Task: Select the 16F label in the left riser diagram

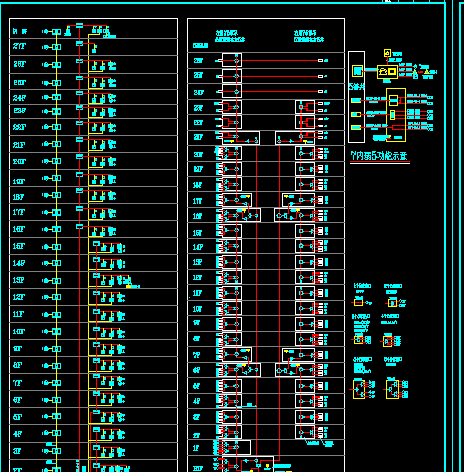Action: point(19,229)
